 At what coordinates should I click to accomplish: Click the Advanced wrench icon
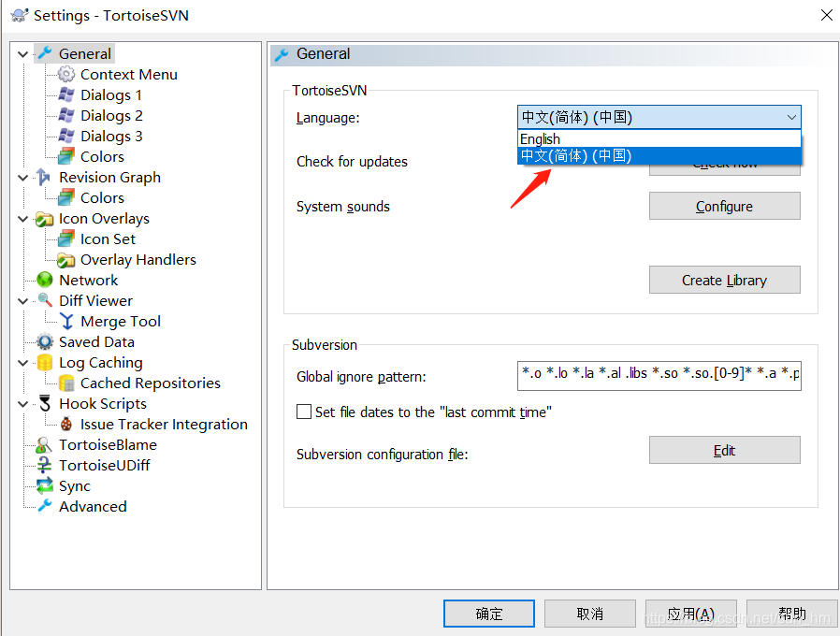coord(45,506)
